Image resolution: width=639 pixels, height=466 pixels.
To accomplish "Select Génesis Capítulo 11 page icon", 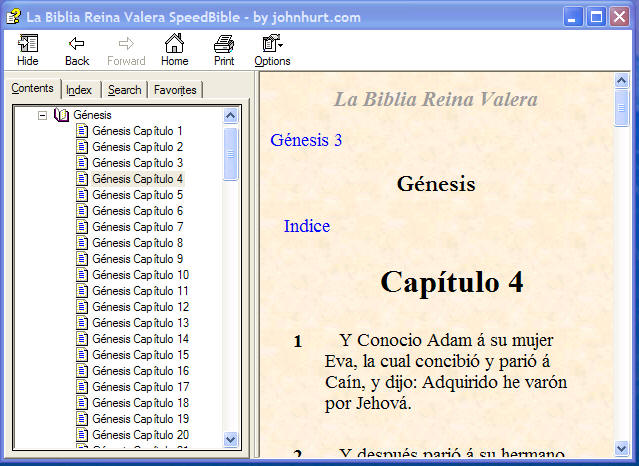I will click(x=82, y=291).
